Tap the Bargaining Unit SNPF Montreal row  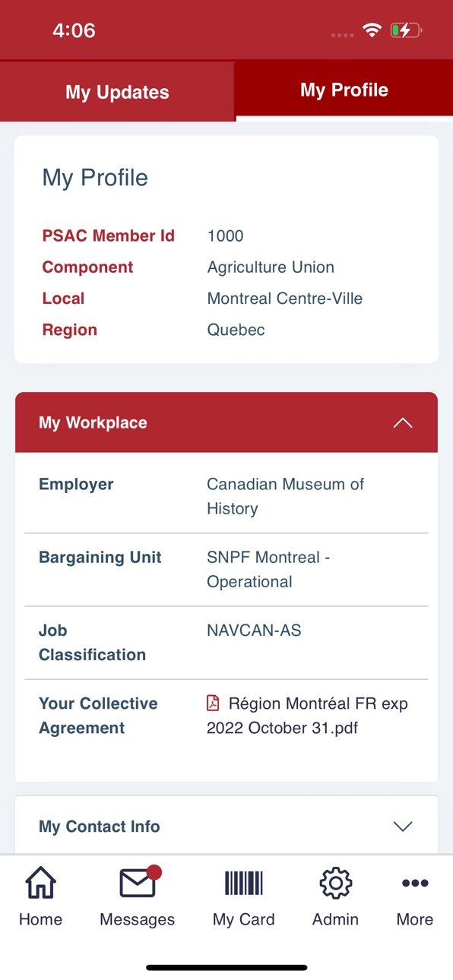tap(226, 569)
